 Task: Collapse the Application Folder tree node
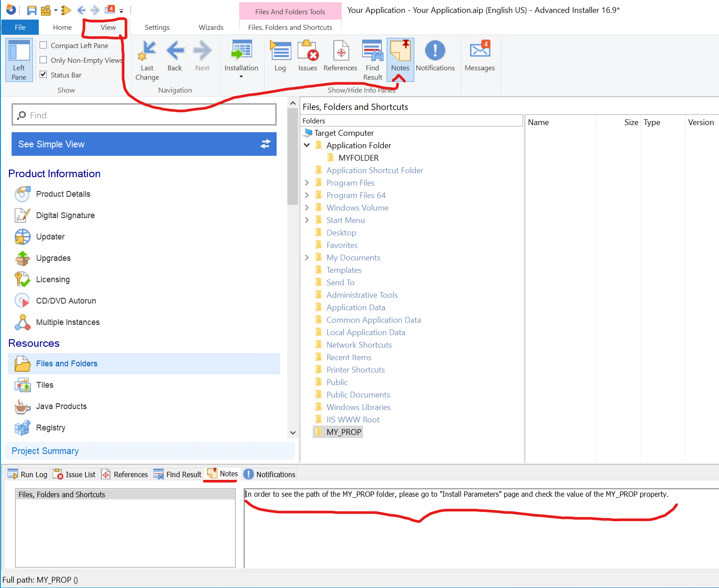coord(307,145)
